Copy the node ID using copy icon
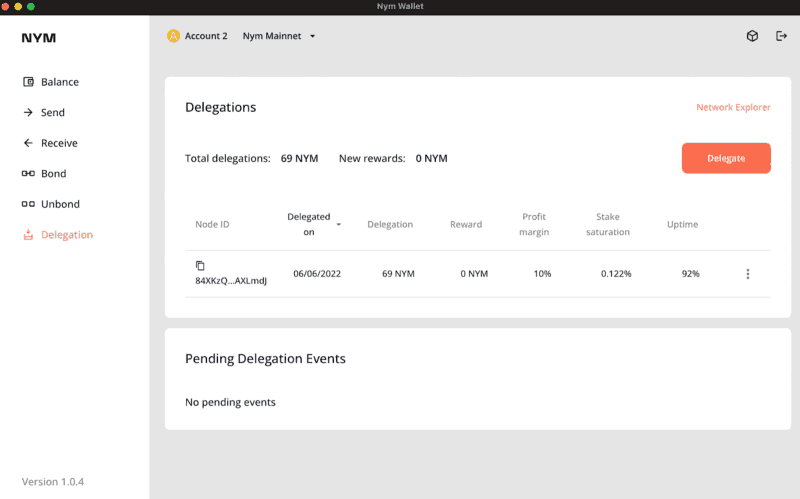 pyautogui.click(x=200, y=265)
